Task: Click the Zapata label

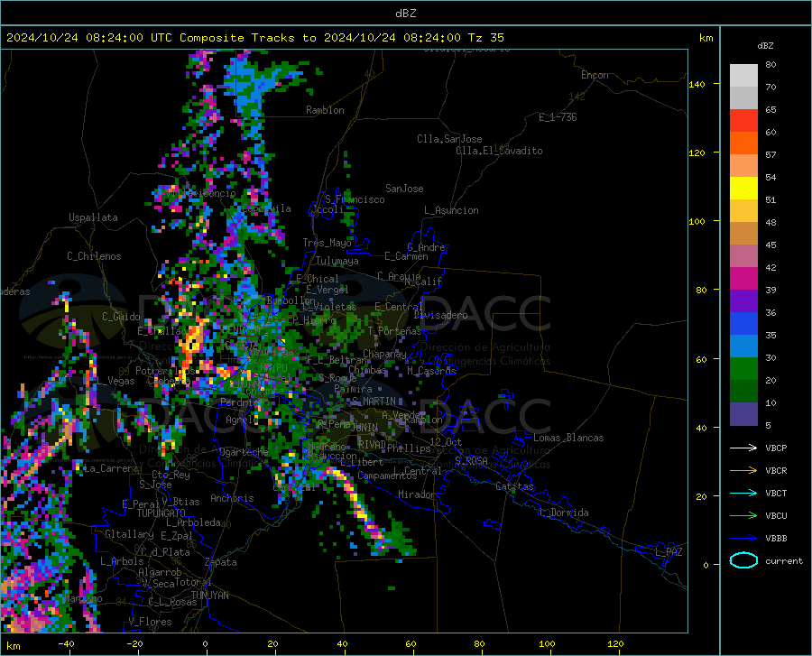Action: tap(221, 562)
